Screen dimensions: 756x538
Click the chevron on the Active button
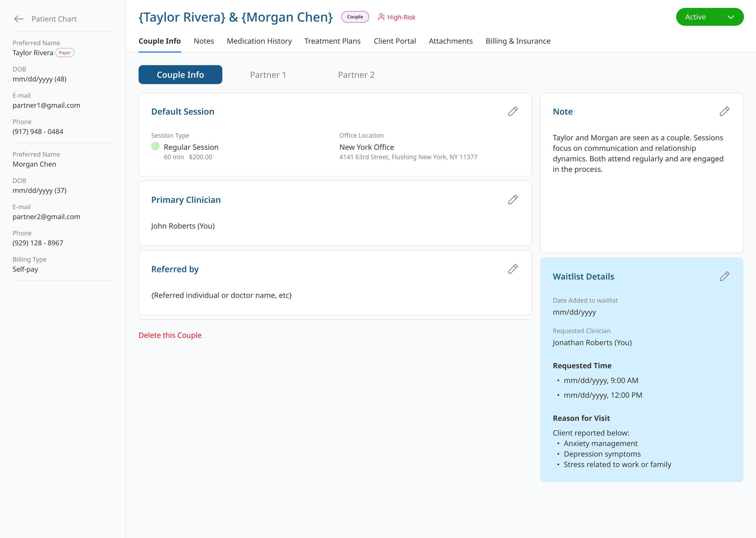click(x=731, y=17)
